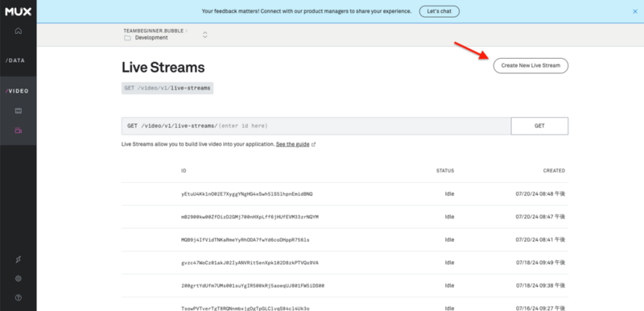Select Idle status in 09:49 row

point(449,263)
